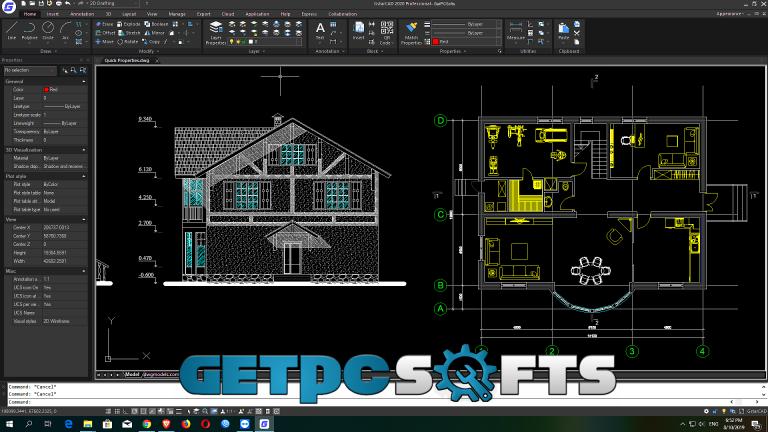Click the red color swatch in ribbon Properties
The image size is (768, 432).
tap(435, 42)
